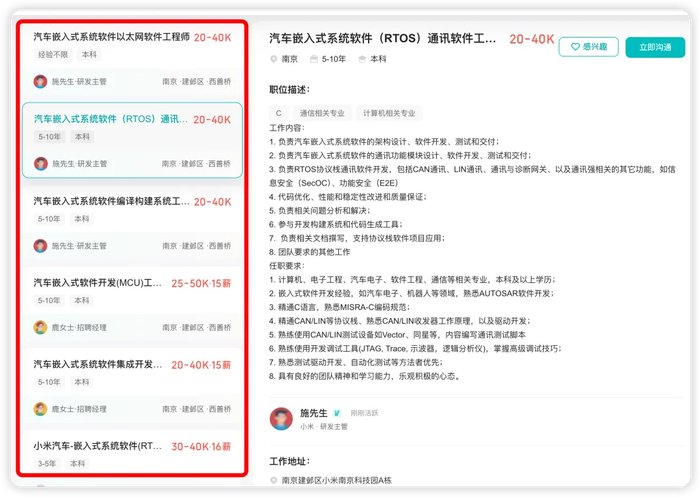Open job 汽车嵌入式系统软件集成开发
The width and height of the screenshot is (700, 497).
[x=98, y=364]
